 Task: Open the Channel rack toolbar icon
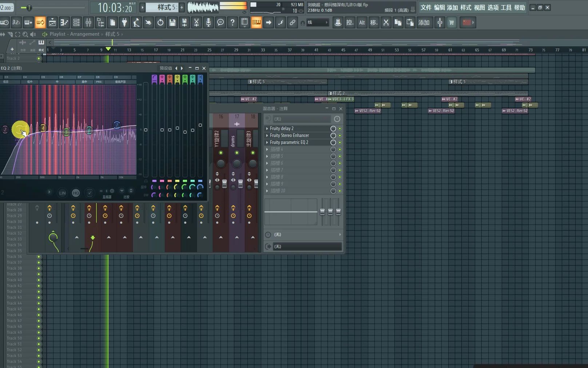[76, 23]
